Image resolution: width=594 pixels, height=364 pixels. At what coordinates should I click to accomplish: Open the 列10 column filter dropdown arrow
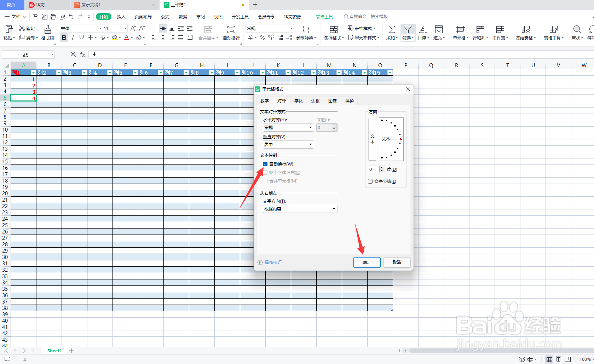click(x=263, y=73)
